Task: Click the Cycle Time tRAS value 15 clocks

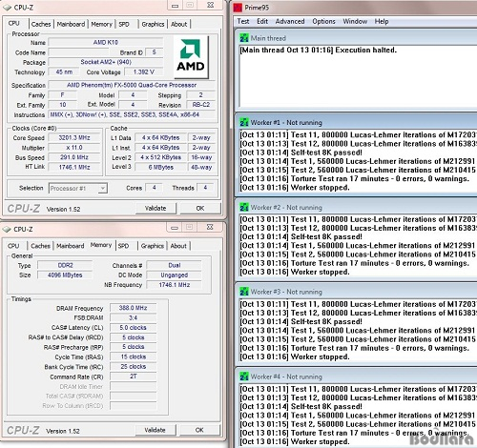Action: click(x=134, y=356)
